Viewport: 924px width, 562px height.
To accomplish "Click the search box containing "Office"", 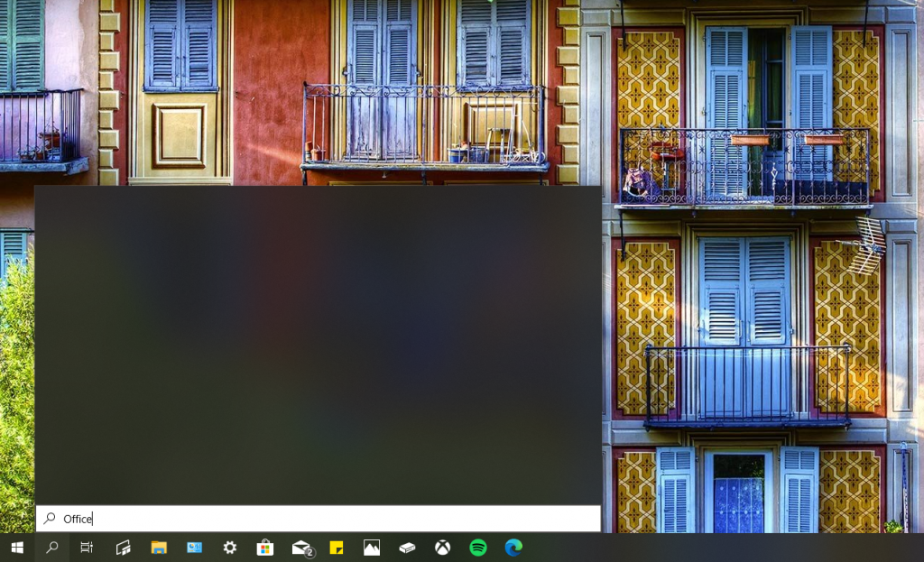I will coord(319,519).
